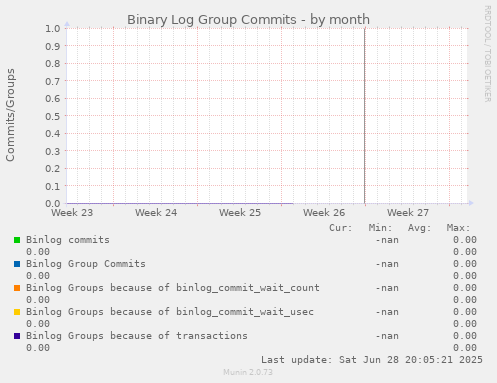Click the Binlog Group Commits legend label
Viewport: 497px width, 383px height.
coord(86,264)
